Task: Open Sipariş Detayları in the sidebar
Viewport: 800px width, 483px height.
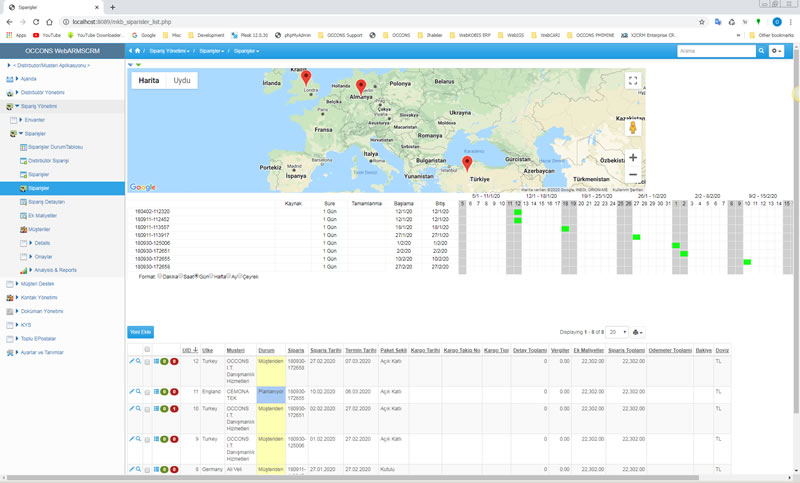Action: pos(46,202)
